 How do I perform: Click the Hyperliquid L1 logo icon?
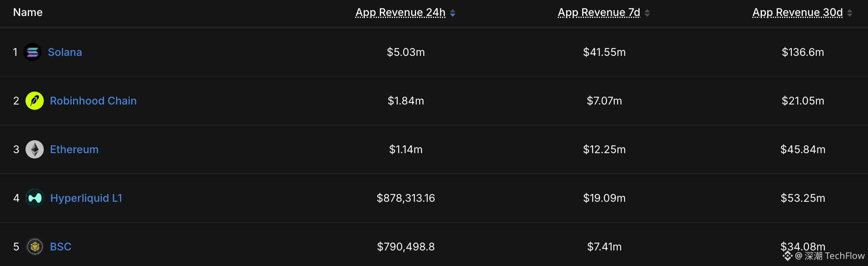point(35,198)
